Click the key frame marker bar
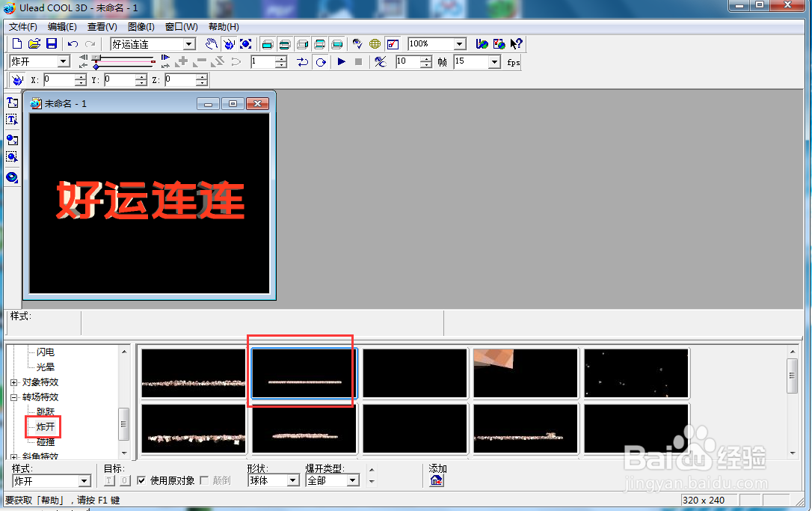812x511 pixels. 124,66
